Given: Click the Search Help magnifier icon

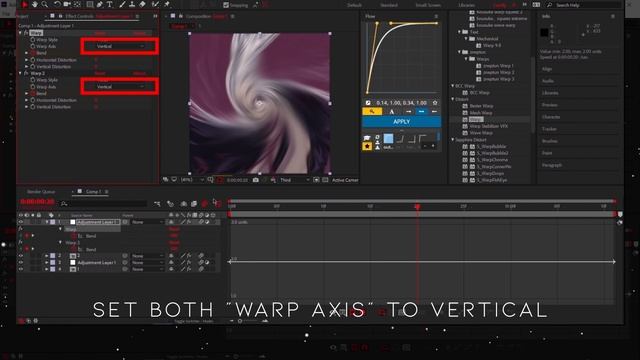Looking at the screenshot, I should (x=549, y=5).
